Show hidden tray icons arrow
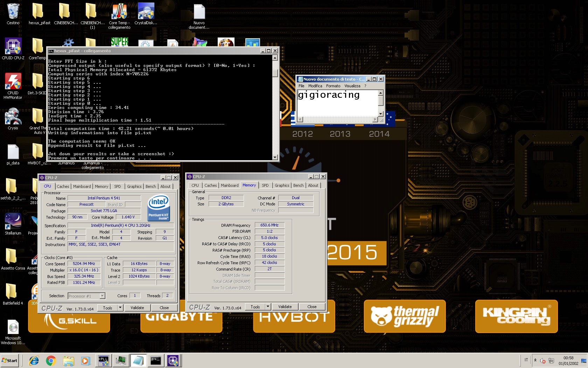588x368 pixels. click(535, 360)
